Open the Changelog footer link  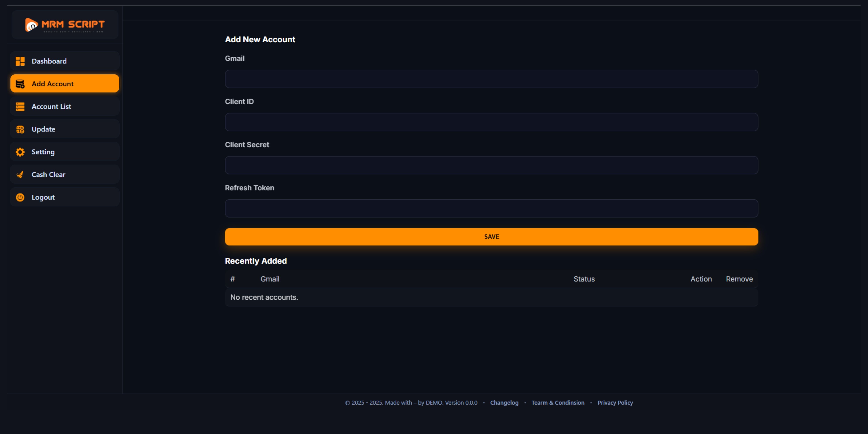[504, 403]
